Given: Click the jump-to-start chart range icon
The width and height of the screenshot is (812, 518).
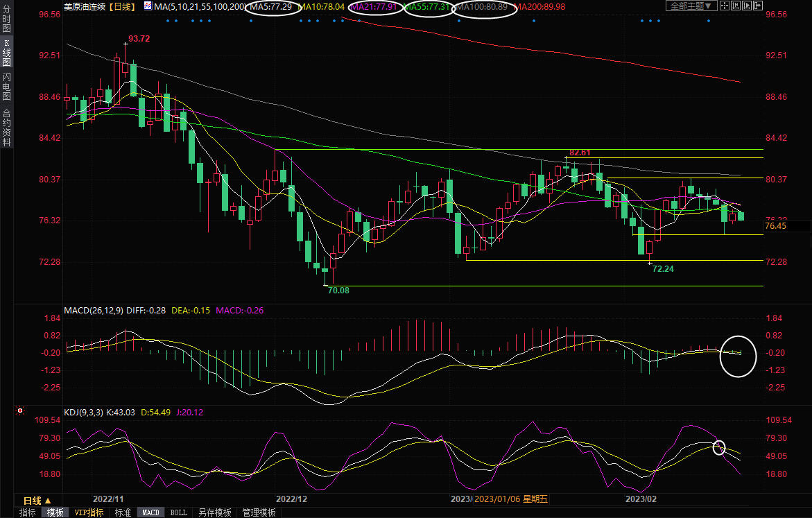Looking at the screenshot, I should [x=736, y=6].
